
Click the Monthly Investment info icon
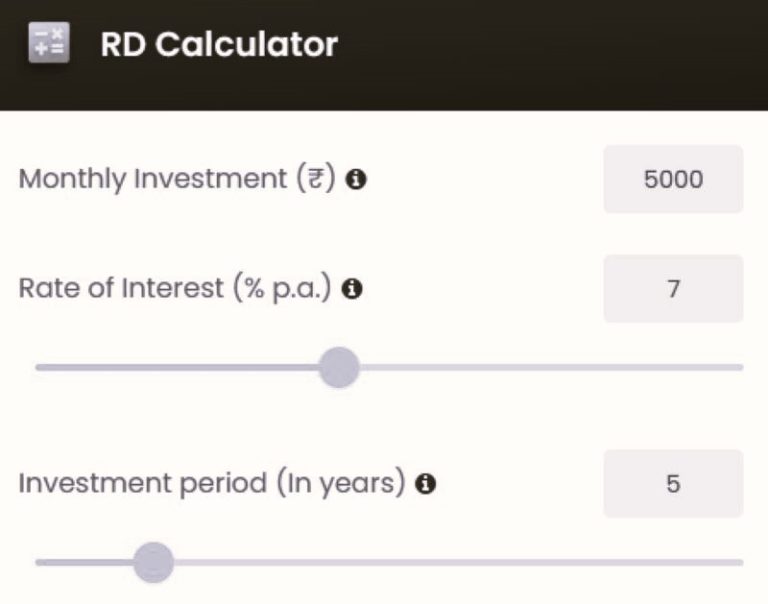[357, 180]
